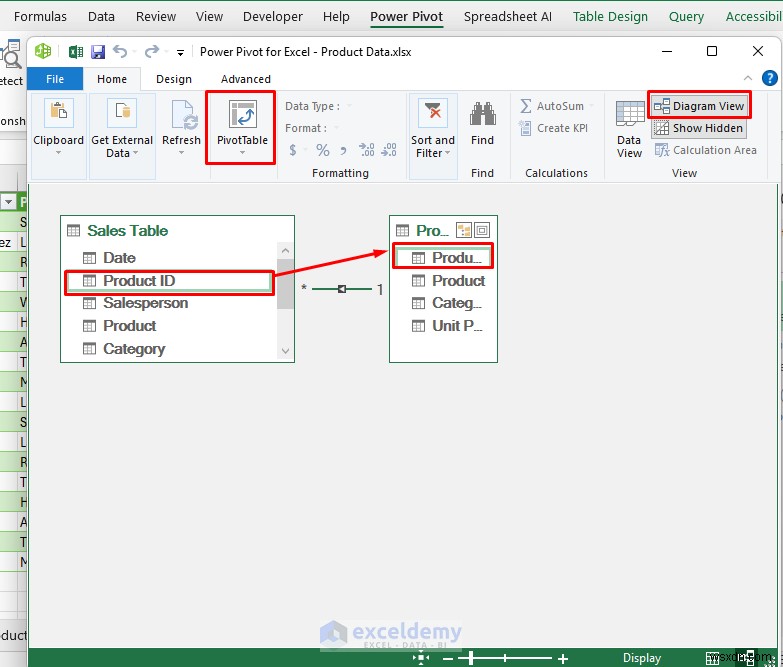Click Create Hierarchy icon on Pro... table
Viewport: 783px width, 667px height.
pos(463,230)
